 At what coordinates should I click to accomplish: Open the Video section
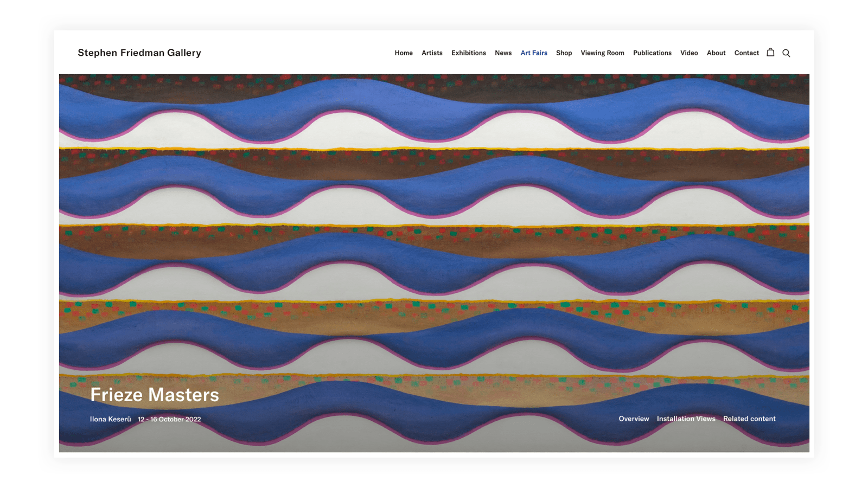click(x=689, y=53)
